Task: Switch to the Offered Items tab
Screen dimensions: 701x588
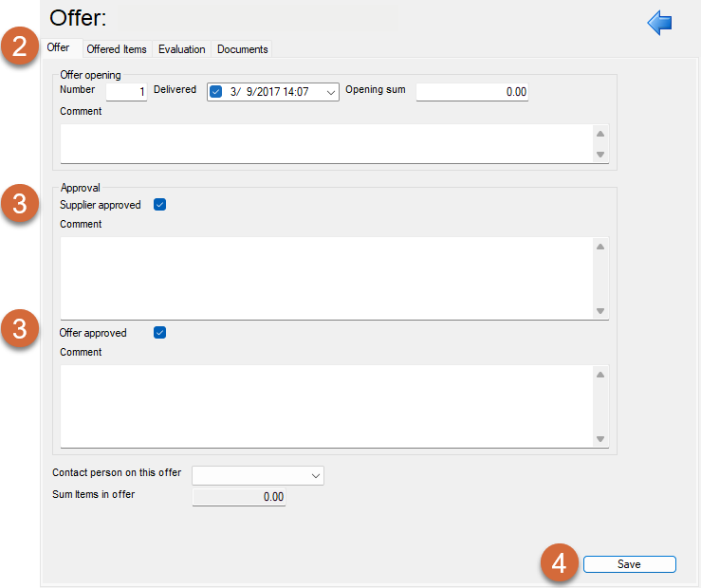Action: [117, 49]
